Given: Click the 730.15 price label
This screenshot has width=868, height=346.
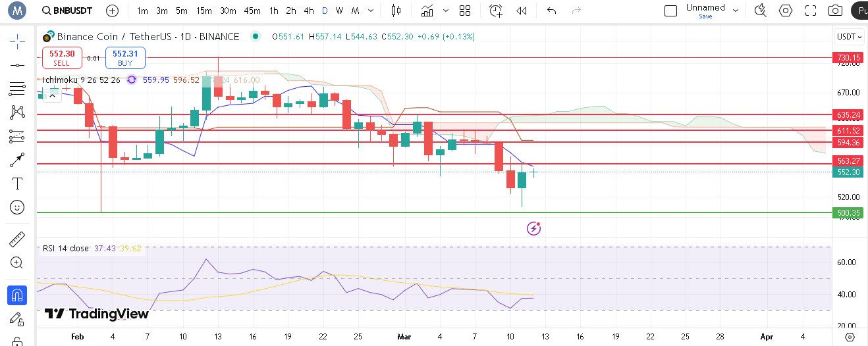Looking at the screenshot, I should (x=849, y=58).
